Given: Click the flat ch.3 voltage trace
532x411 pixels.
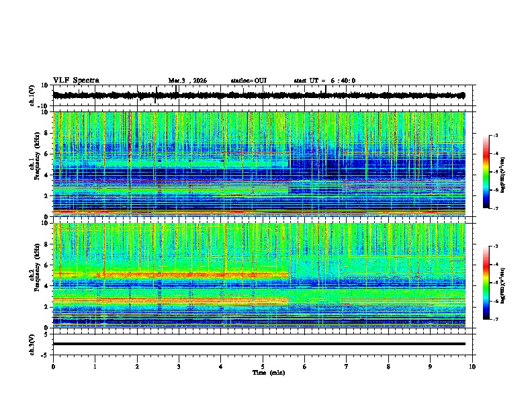Looking at the screenshot, I should pos(259,344).
